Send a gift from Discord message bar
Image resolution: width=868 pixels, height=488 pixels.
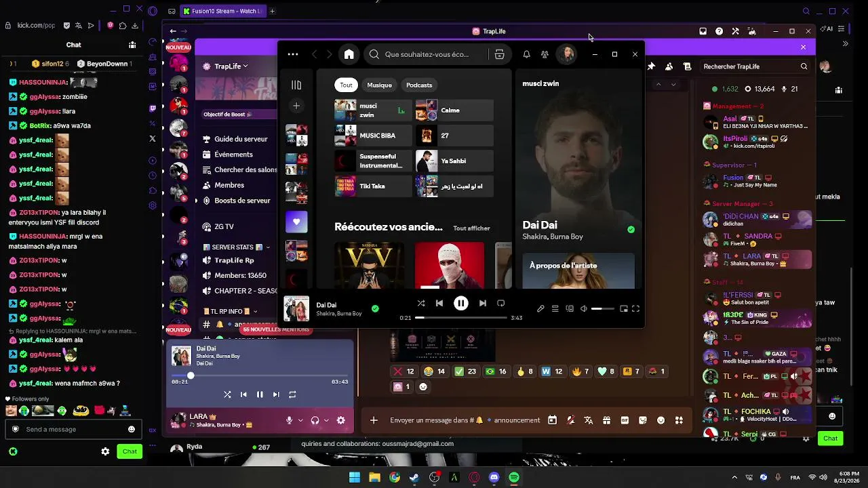[606, 420]
